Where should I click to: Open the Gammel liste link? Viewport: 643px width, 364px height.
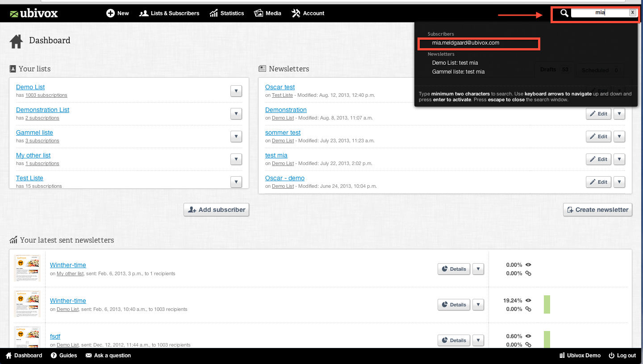coord(34,132)
